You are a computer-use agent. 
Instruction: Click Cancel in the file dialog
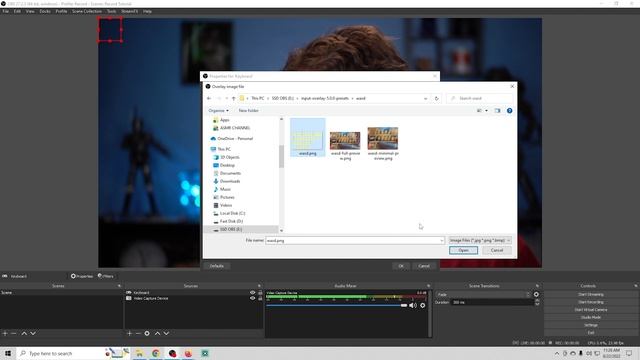(497, 250)
